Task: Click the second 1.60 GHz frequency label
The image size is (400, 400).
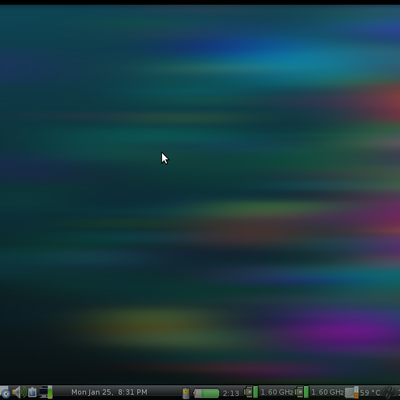Action: 328,392
